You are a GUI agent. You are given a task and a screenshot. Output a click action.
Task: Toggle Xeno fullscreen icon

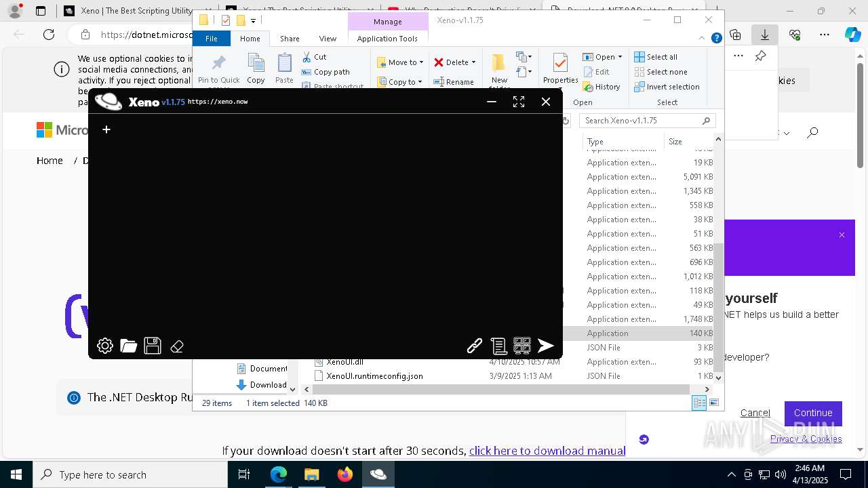tap(519, 102)
